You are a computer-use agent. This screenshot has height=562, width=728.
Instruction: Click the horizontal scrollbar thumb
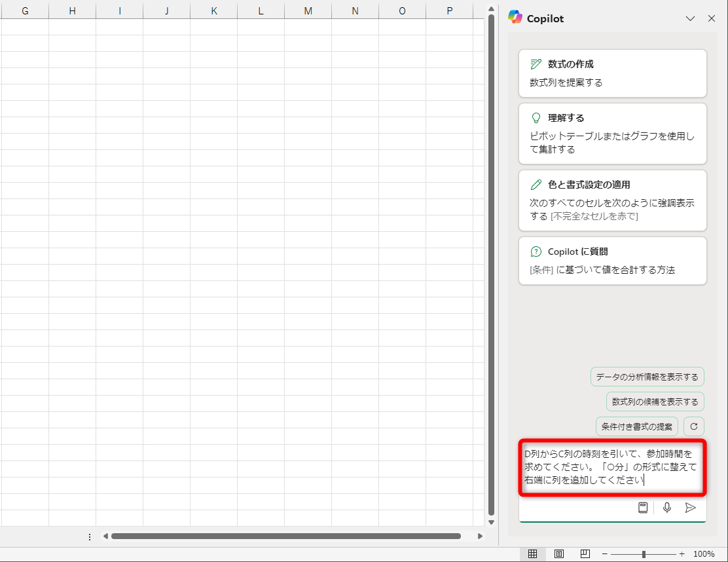pyautogui.click(x=286, y=536)
